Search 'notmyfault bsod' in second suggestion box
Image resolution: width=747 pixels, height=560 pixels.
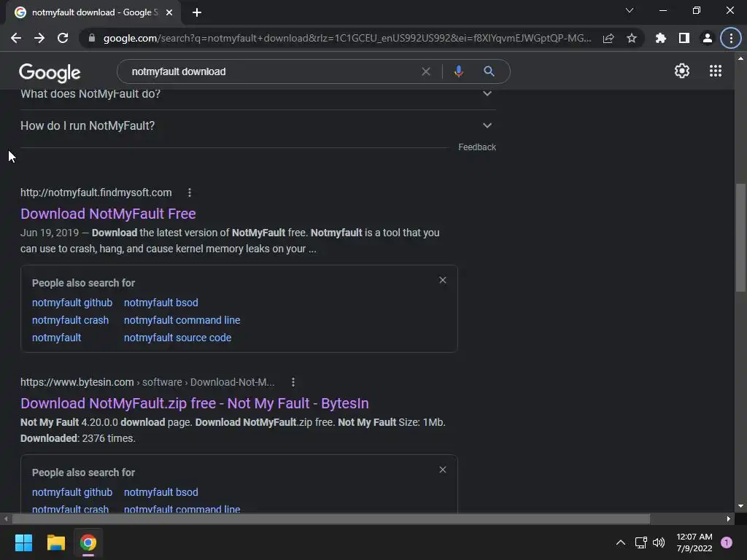161,492
